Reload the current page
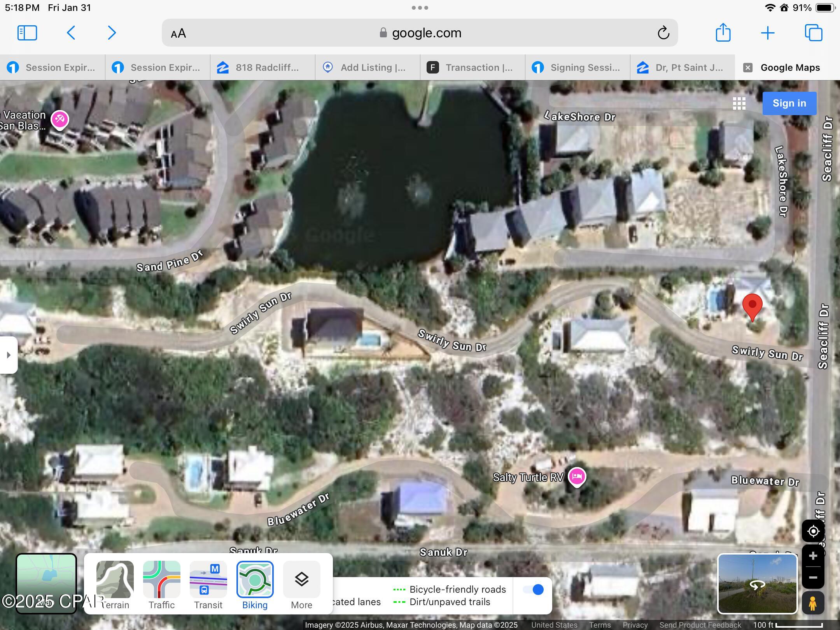Screen dimensions: 840x630 pos(663,33)
